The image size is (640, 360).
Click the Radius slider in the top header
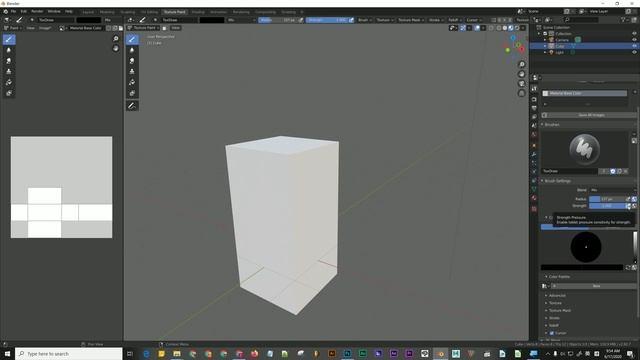tap(278, 20)
